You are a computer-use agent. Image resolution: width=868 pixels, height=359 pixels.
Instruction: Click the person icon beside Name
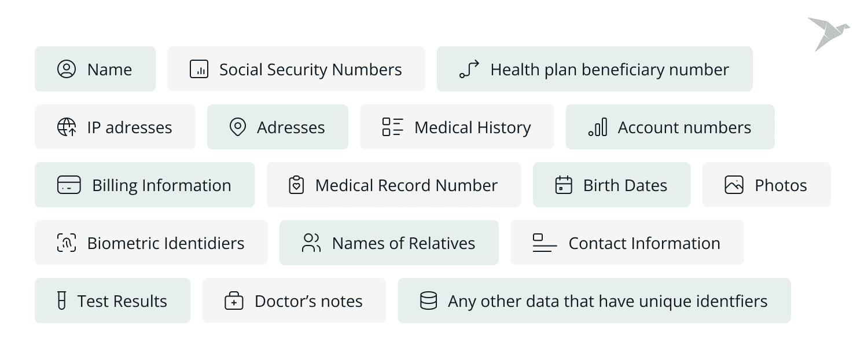point(67,69)
